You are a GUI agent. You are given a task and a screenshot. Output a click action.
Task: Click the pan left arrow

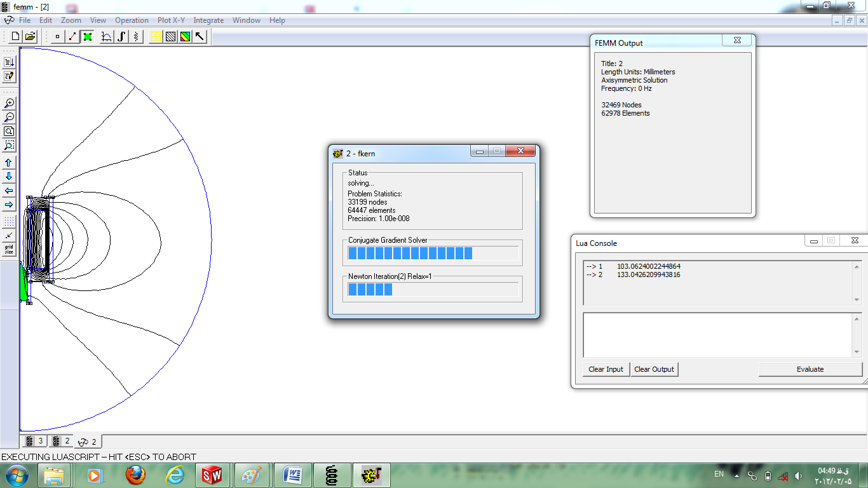[9, 191]
